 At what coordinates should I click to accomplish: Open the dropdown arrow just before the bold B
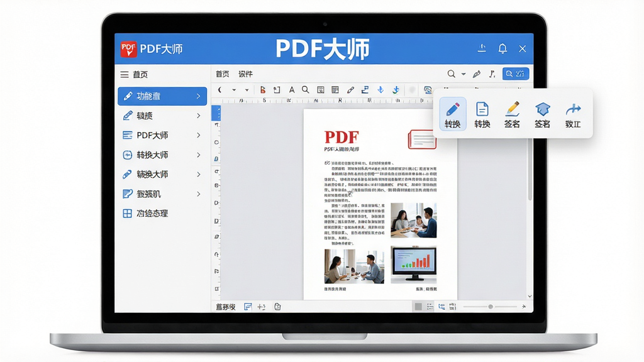click(247, 90)
